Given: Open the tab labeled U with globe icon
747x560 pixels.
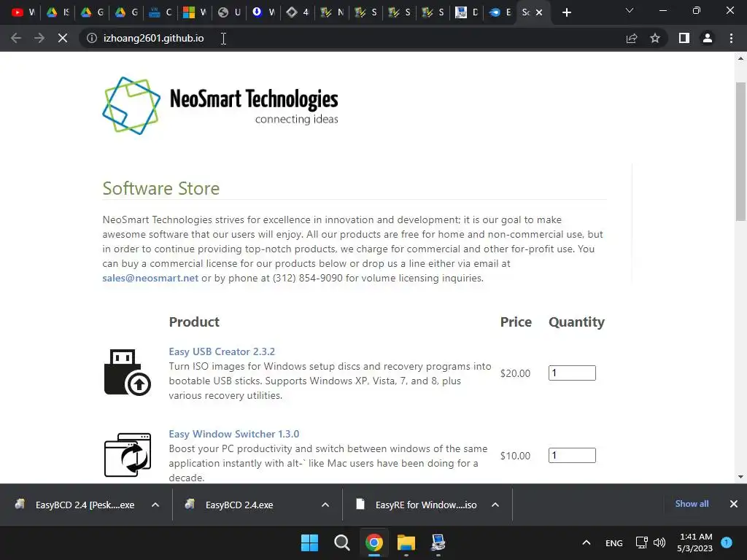Looking at the screenshot, I should (229, 12).
